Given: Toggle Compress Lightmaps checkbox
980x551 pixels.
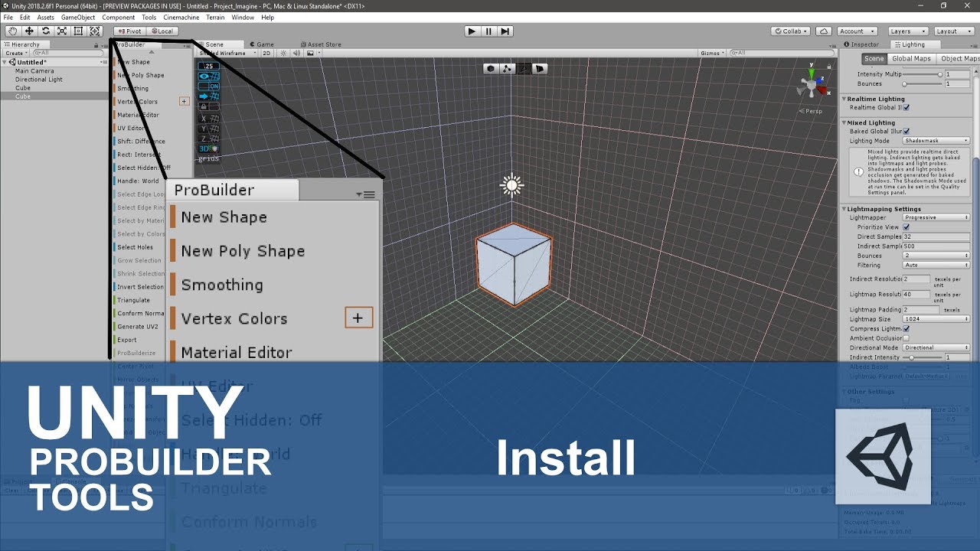Looking at the screenshot, I should point(906,328).
